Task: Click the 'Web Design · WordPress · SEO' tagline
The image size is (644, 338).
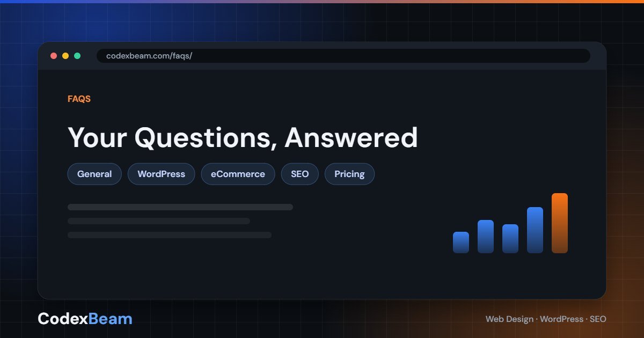Action: (546, 319)
